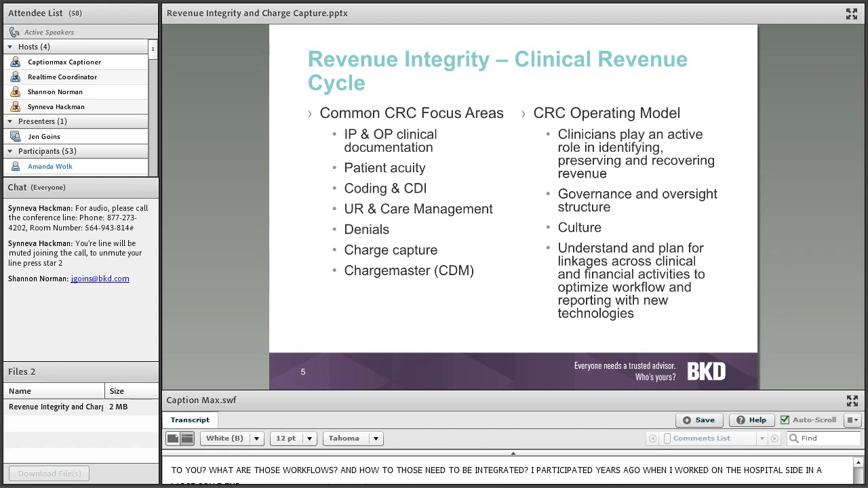Click the slide title 'Revenue Integrity – Clinical Revenue Cycle'
Image resolution: width=868 pixels, height=488 pixels.
[x=498, y=70]
